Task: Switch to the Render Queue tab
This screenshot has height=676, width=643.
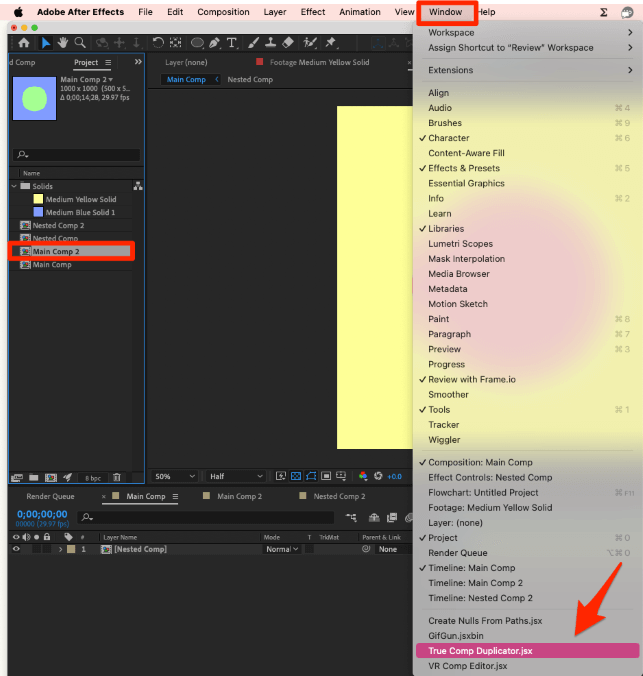Action: (x=50, y=496)
